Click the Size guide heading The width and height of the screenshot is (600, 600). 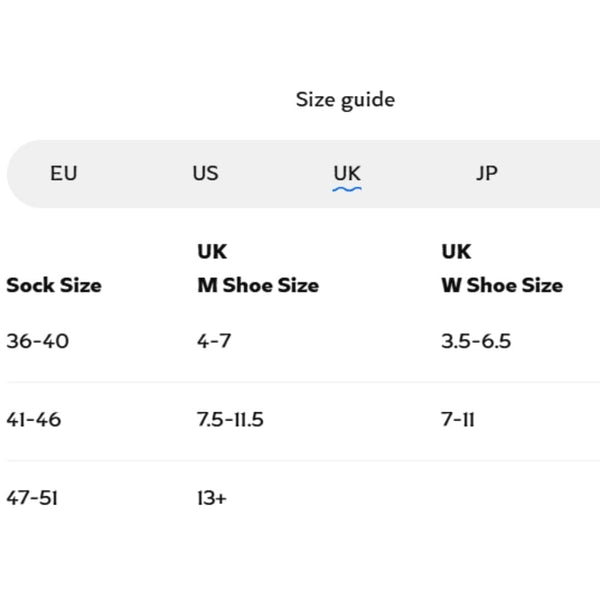(346, 100)
